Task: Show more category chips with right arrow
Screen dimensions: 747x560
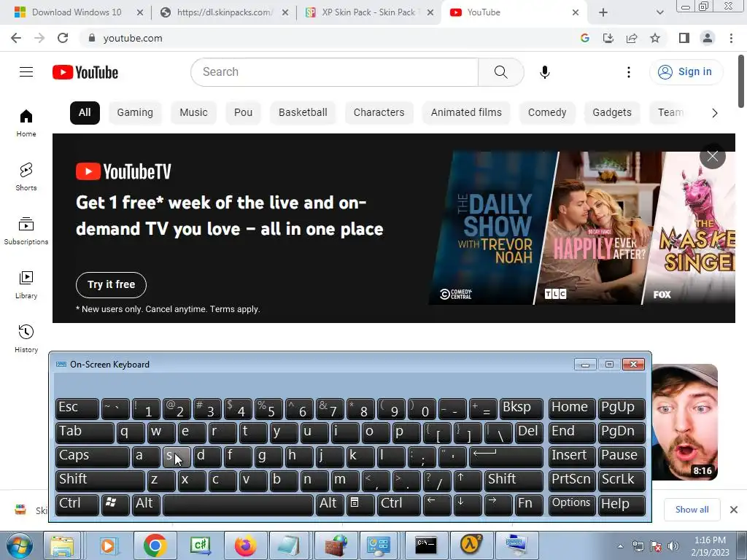Action: coord(715,113)
